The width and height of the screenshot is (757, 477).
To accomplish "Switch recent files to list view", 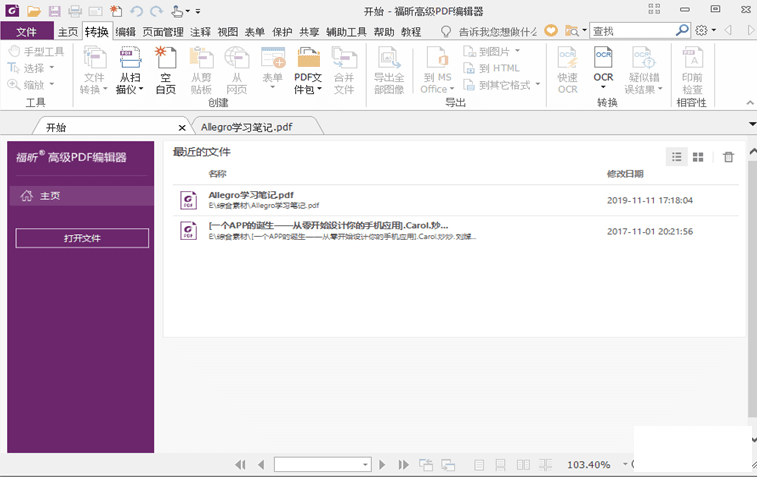I will pyautogui.click(x=677, y=157).
